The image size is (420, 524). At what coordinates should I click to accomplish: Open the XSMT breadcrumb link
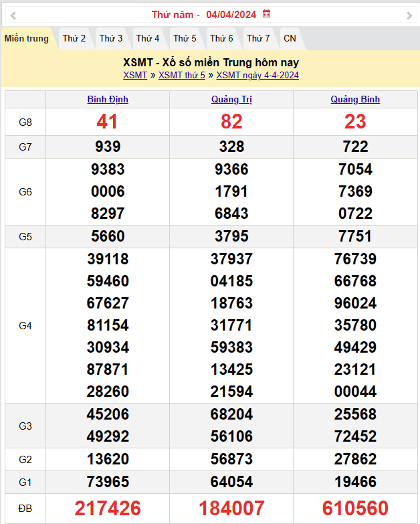[135, 75]
